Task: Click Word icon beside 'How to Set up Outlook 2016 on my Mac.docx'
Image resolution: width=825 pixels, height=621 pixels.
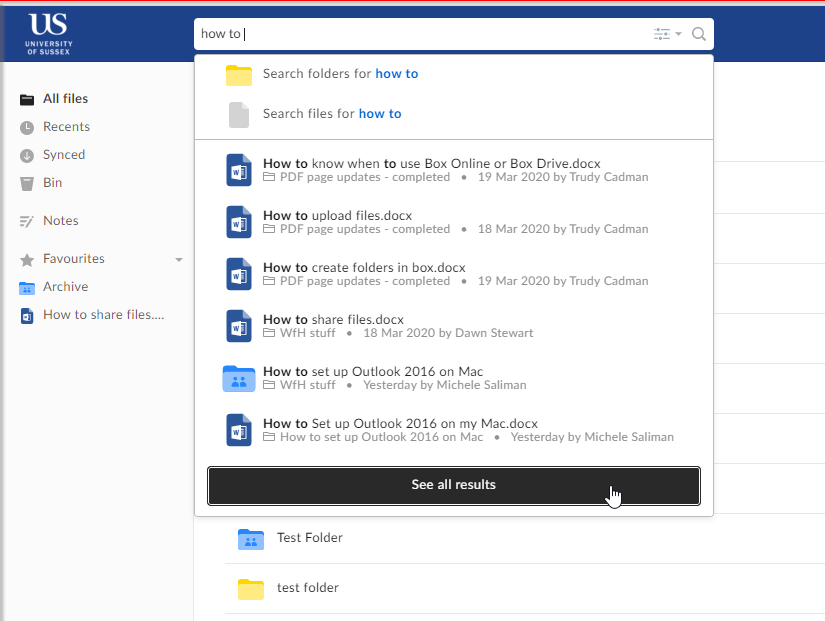Action: tap(239, 430)
